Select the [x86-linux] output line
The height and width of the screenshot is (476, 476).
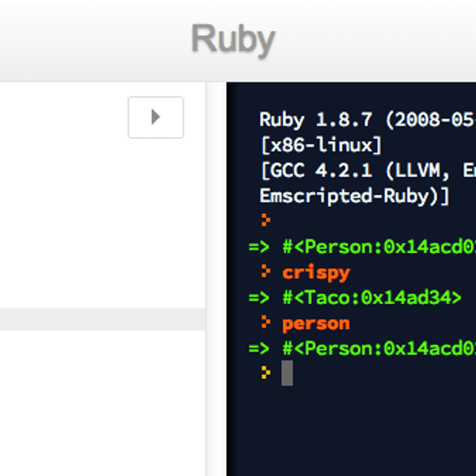tap(321, 146)
